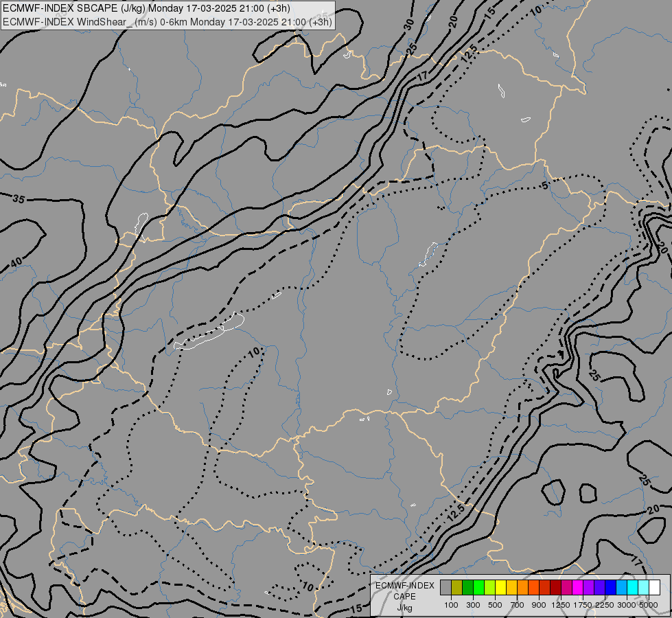Screen dimensions: 672x618
Task: Click the legend value 3000
Action: pos(627,605)
